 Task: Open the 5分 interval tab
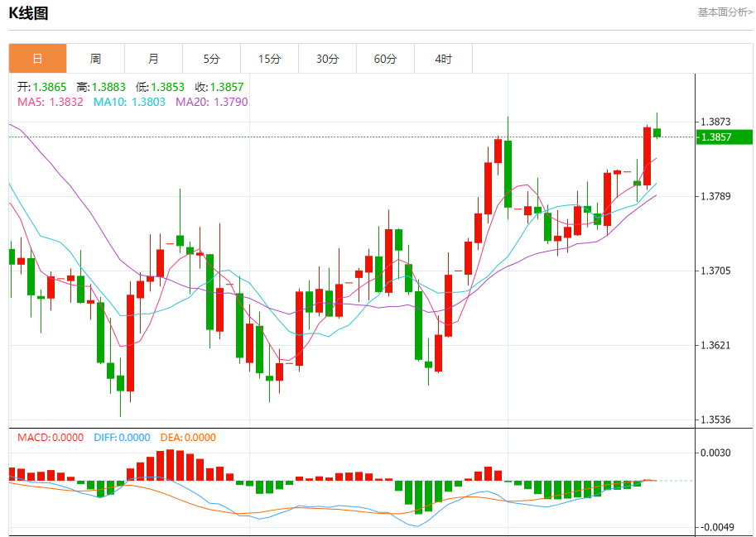coord(212,59)
